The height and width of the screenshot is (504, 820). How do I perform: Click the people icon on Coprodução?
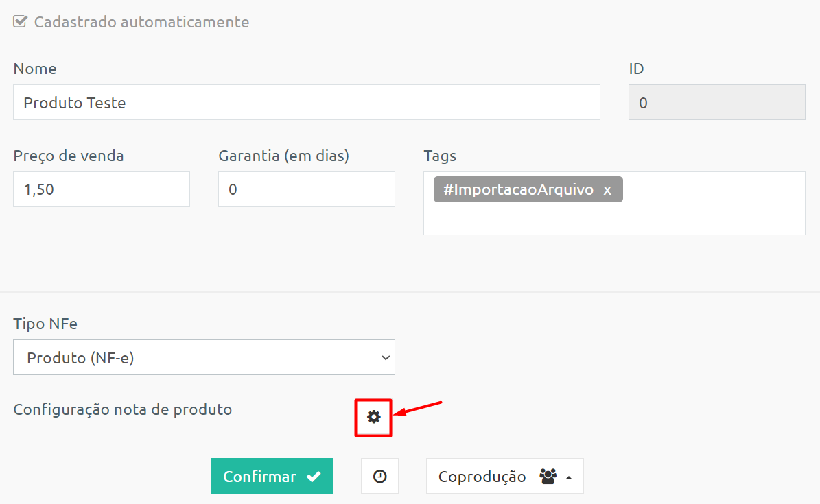pyautogui.click(x=548, y=477)
